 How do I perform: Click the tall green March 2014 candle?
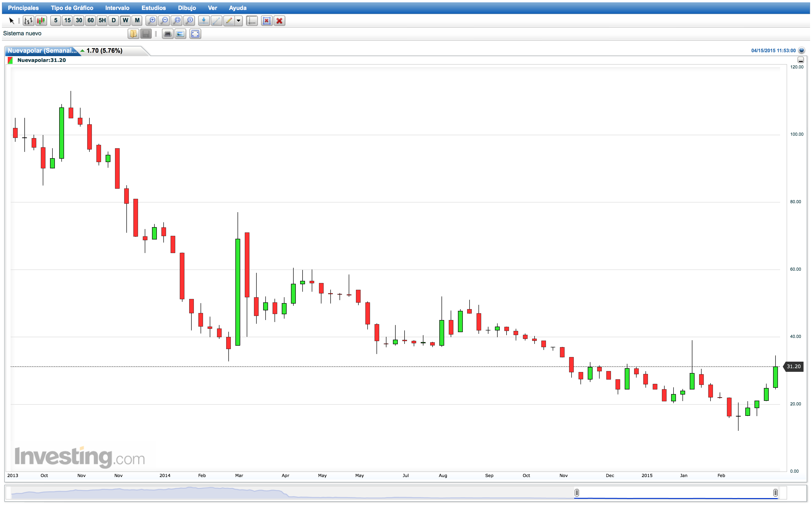pos(238,292)
